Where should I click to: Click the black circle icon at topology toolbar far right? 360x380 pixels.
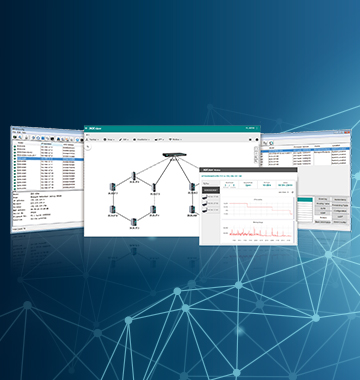tap(257, 139)
